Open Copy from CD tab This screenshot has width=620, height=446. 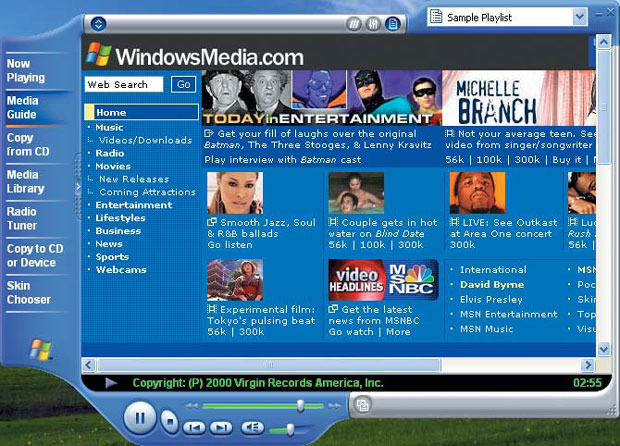[28, 145]
